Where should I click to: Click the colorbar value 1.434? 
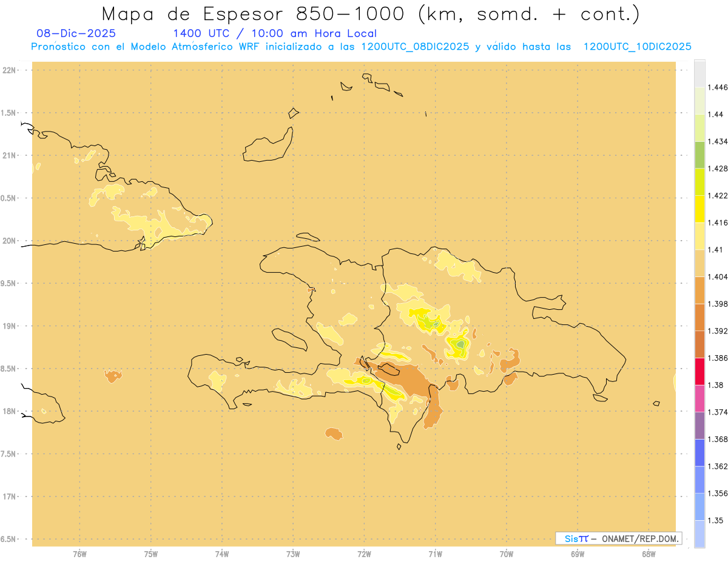click(718, 141)
